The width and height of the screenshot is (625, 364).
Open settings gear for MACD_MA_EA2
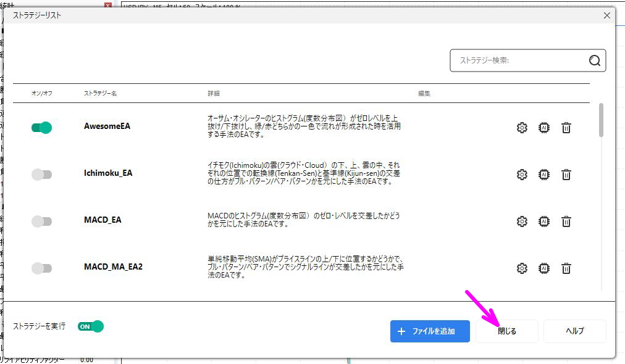click(x=522, y=268)
